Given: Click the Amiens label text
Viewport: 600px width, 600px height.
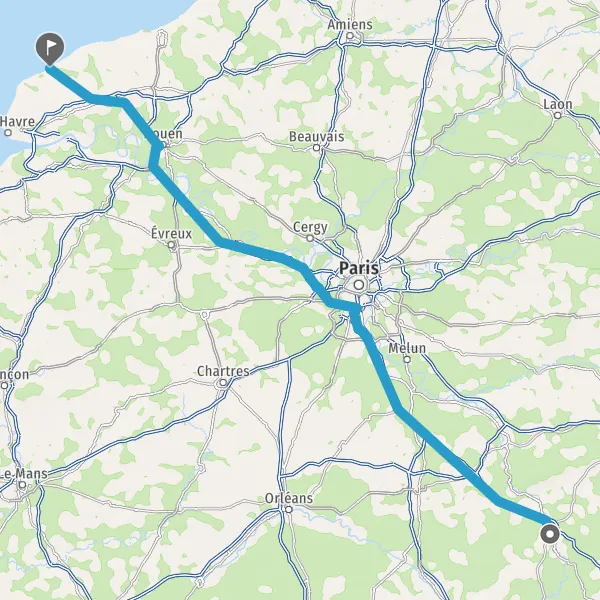Looking at the screenshot, I should [x=350, y=24].
